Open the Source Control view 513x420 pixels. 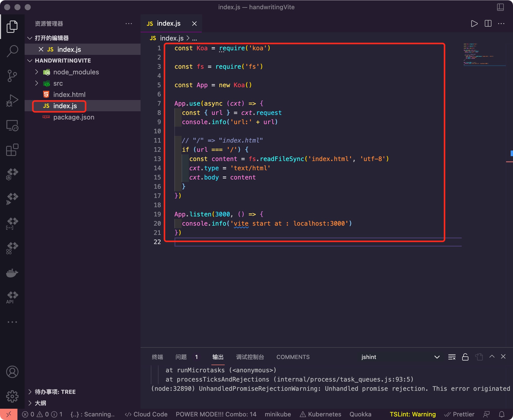tap(12, 76)
